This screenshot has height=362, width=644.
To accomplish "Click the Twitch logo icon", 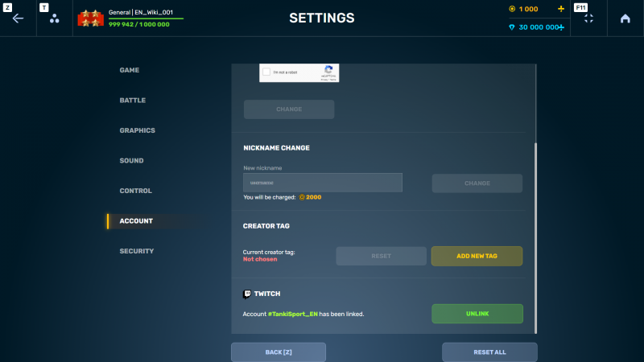I will click(247, 294).
